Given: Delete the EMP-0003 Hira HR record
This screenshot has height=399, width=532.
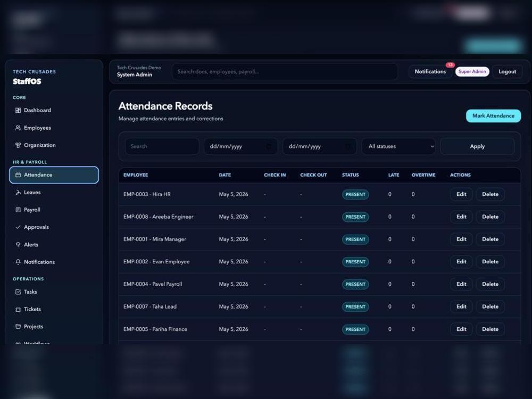Looking at the screenshot, I should (491, 194).
